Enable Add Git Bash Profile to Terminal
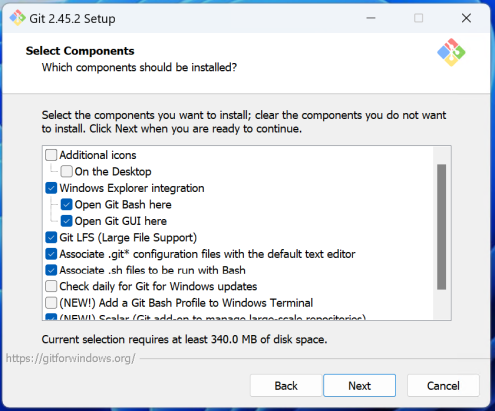Viewport: 495px width, 411px height. [51, 303]
